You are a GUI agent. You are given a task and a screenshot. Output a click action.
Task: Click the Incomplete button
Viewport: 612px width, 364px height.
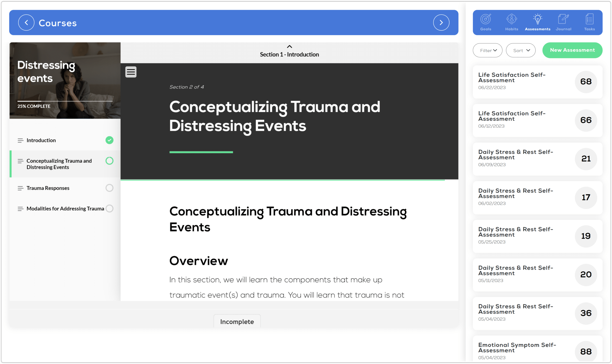(237, 321)
